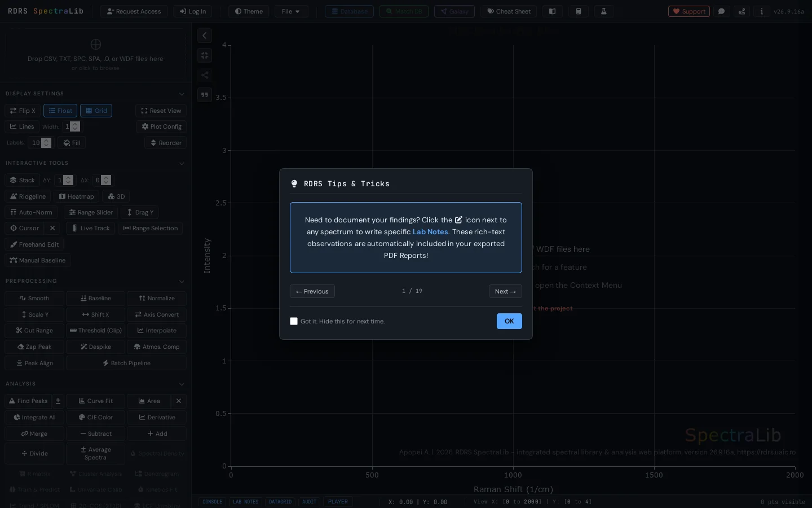Click the share icon beside the plot
Image resolution: width=812 pixels, height=508 pixels.
[x=204, y=75]
